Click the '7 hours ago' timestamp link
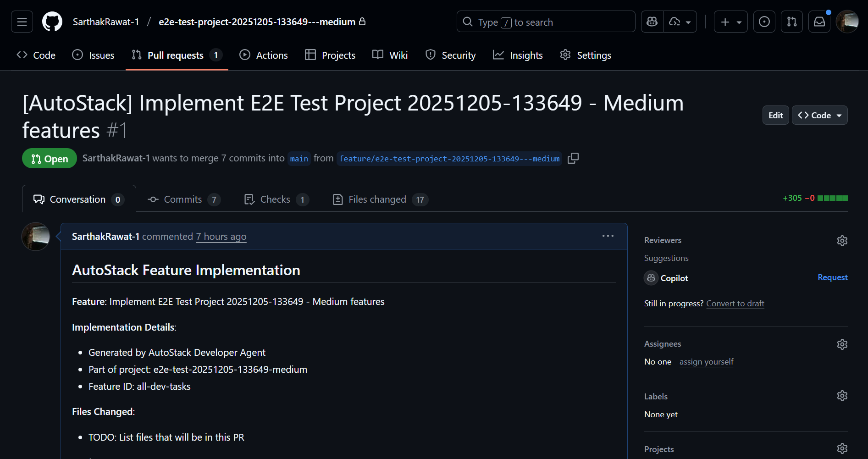This screenshot has height=459, width=868. coord(221,236)
